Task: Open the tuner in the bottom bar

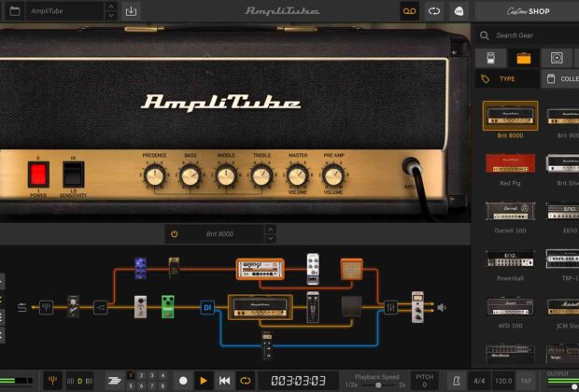Action: pyautogui.click(x=53, y=381)
